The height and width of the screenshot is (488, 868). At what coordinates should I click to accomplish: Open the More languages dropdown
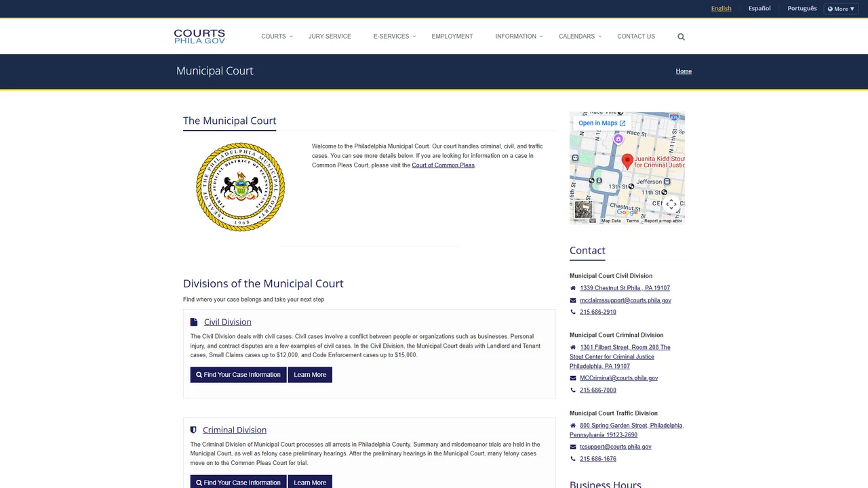(x=841, y=9)
